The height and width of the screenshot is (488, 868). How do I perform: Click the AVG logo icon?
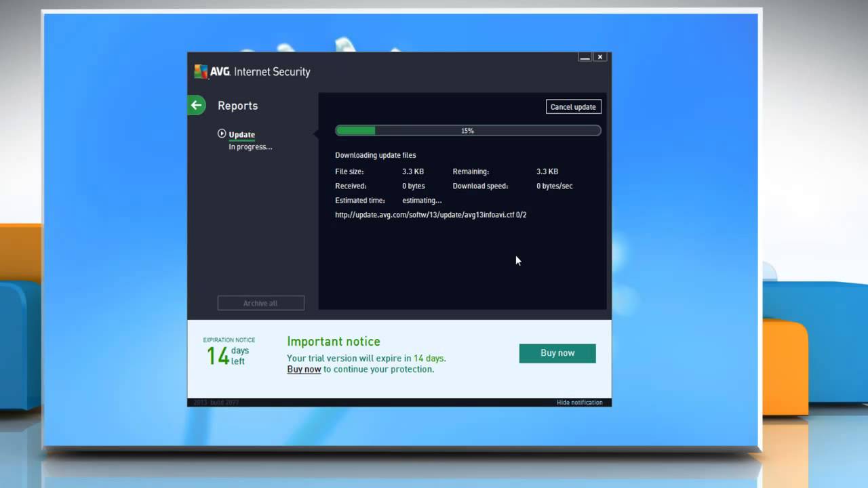pos(201,72)
